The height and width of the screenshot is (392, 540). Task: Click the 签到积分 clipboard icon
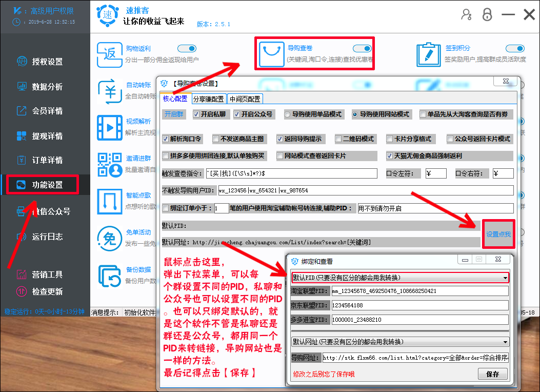428,54
